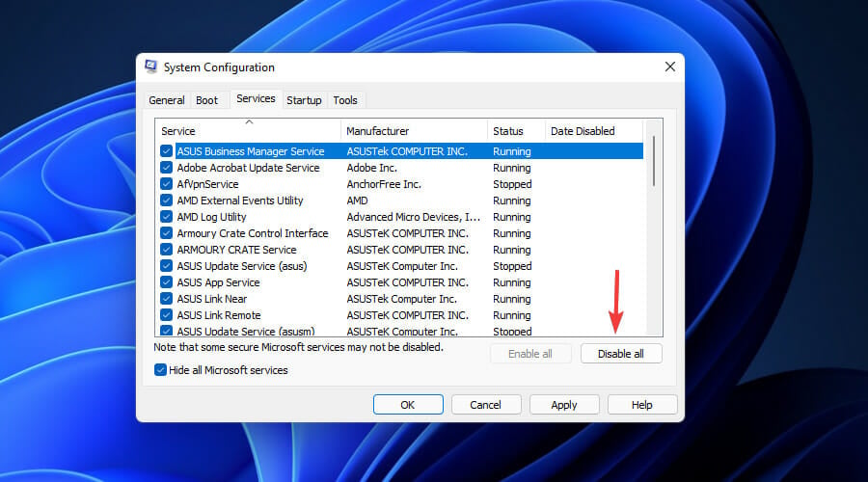Click the services list scrollbar thumb
Viewport: 868px width, 482px height.
pos(654,161)
